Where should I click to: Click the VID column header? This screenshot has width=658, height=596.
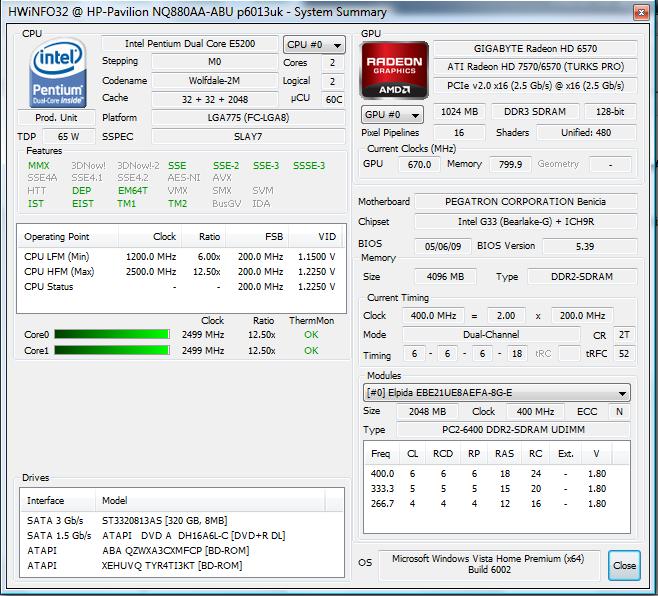click(318, 237)
